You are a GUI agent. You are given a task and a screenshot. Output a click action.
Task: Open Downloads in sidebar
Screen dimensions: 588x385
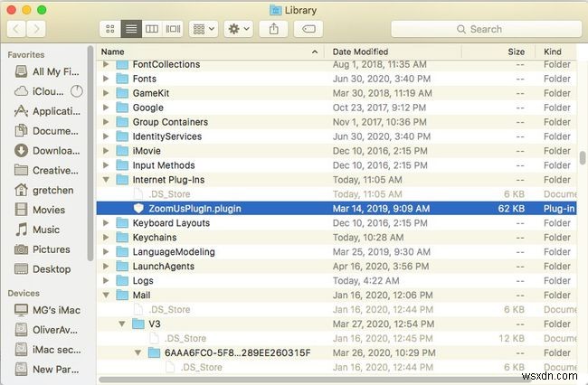click(47, 151)
